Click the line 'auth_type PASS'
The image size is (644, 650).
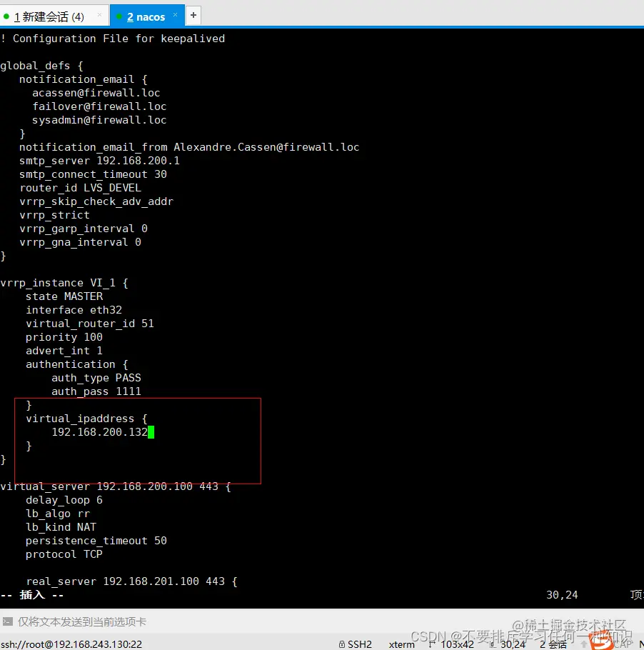click(96, 378)
